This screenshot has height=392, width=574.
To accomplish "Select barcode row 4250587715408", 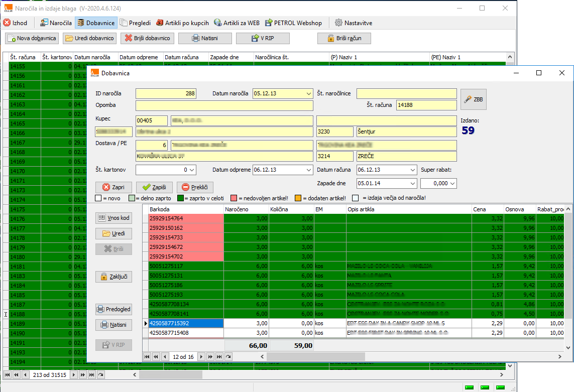I will 186,332.
